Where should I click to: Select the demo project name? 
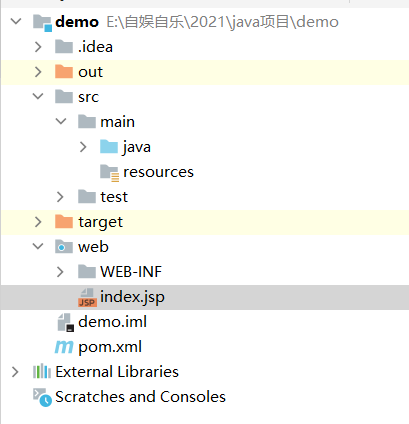pos(77,22)
